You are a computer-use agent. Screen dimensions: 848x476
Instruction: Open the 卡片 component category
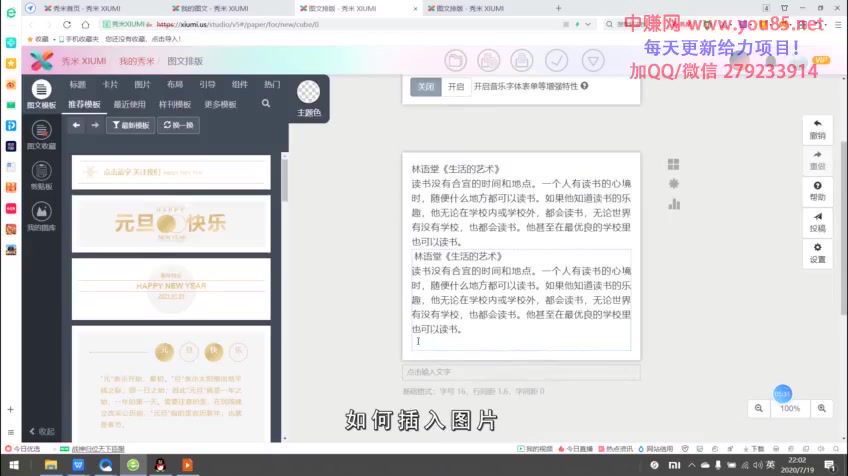click(110, 84)
